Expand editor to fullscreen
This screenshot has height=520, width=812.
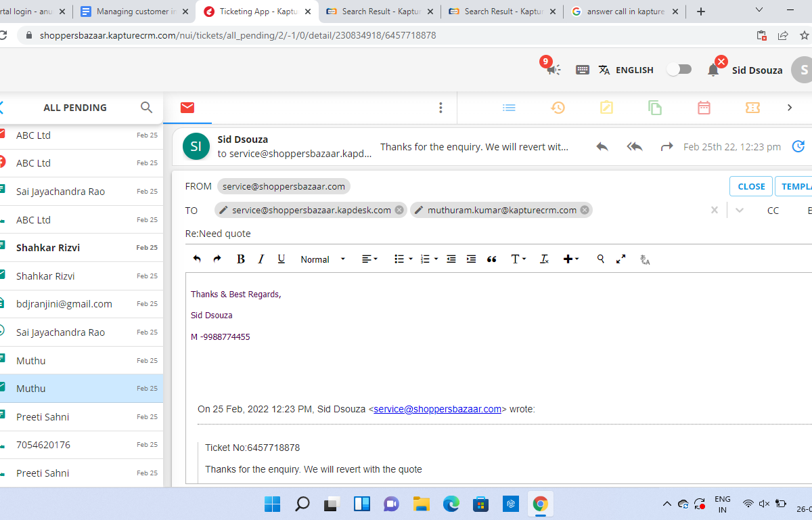(x=621, y=259)
